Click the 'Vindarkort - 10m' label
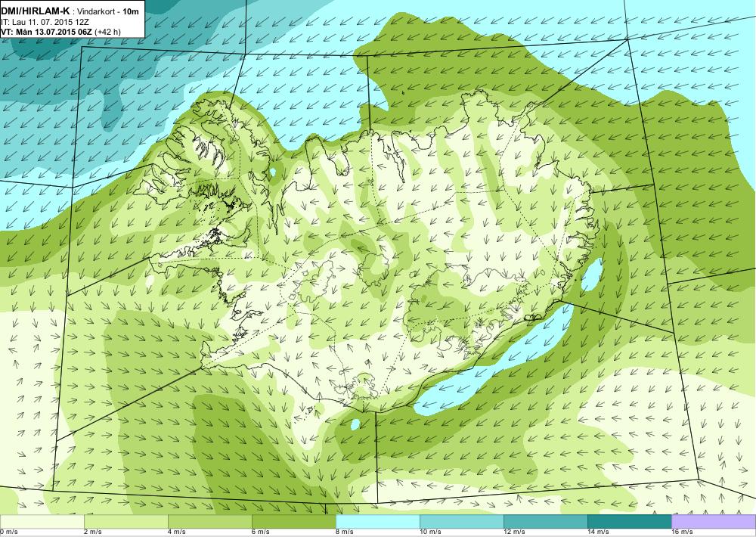This screenshot has width=756, height=537. (108, 12)
